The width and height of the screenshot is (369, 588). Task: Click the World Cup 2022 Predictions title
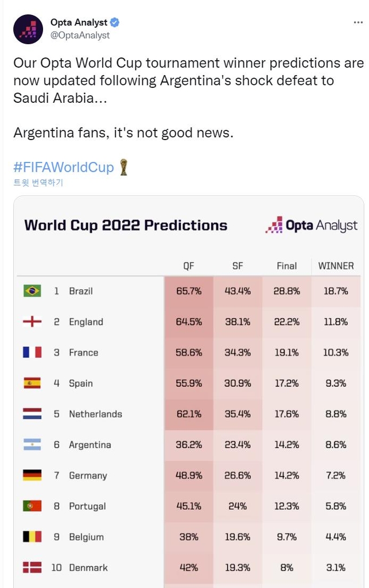click(x=126, y=225)
